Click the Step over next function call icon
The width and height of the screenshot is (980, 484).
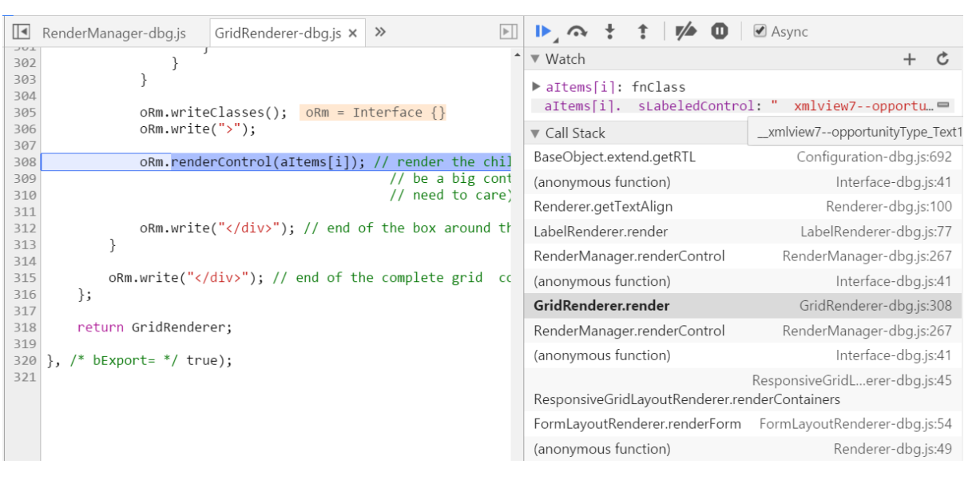coord(577,32)
